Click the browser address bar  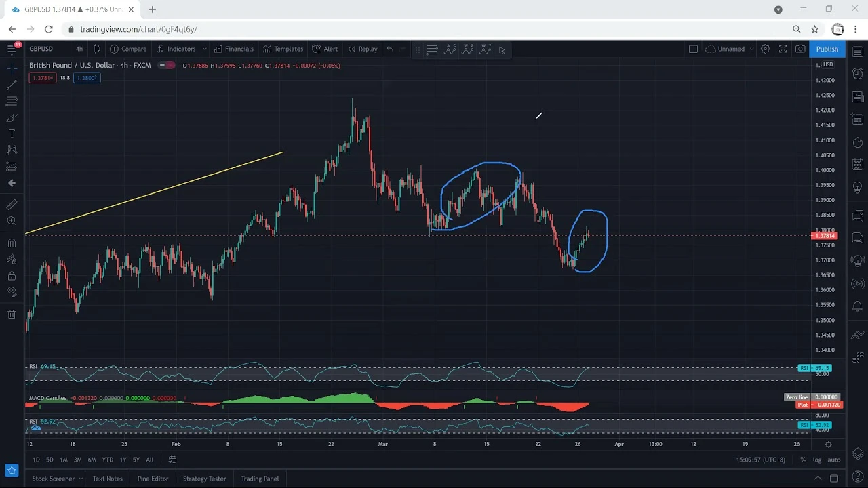point(427,29)
